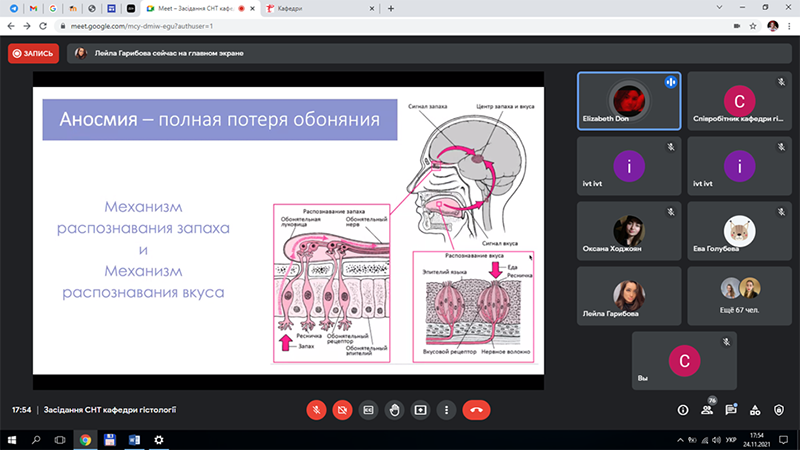Screen dimensions: 800x450
Task: Toggle closed captions button
Action: point(368,409)
